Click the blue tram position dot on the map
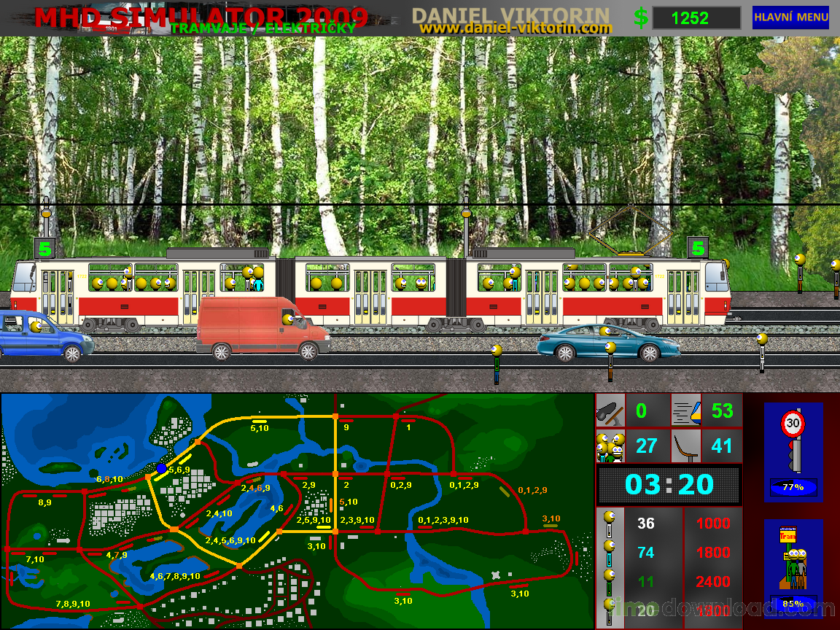Screen dimensions: 840x630 (161, 469)
